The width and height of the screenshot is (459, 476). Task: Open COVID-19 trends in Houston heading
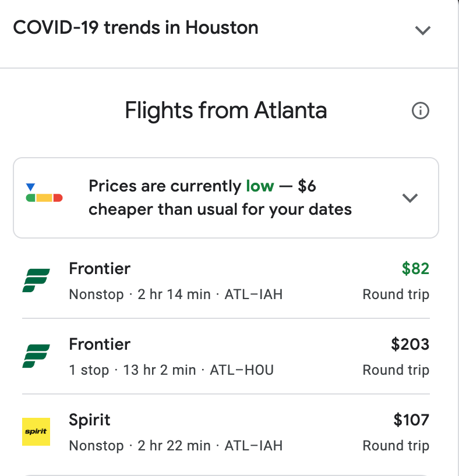click(x=136, y=27)
